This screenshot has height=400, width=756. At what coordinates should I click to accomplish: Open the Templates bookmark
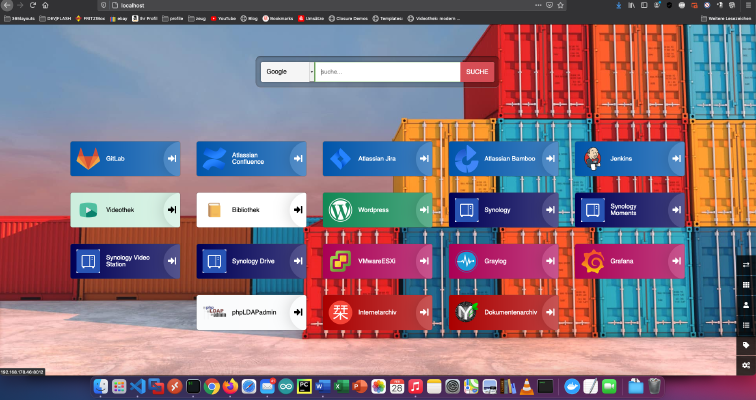pyautogui.click(x=388, y=18)
